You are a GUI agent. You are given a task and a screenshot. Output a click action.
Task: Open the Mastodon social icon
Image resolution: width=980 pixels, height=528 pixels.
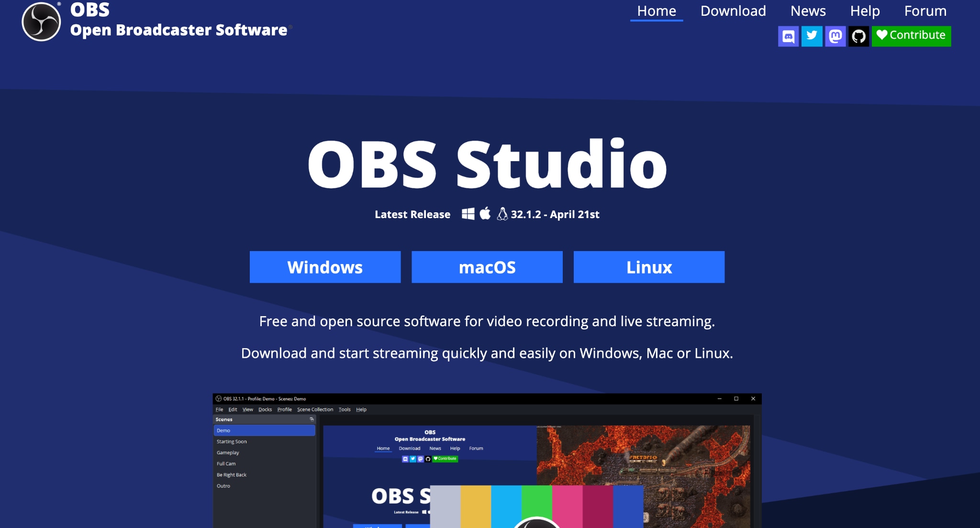[835, 36]
